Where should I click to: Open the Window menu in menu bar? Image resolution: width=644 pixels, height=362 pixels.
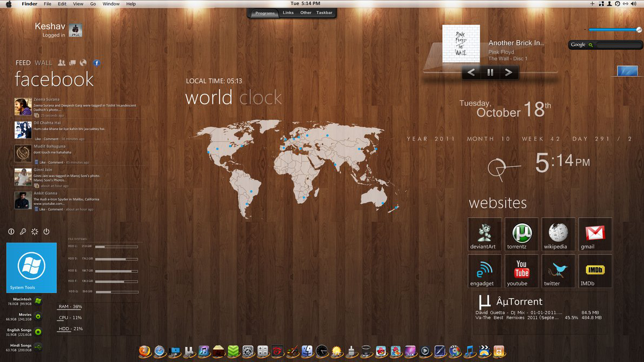[111, 4]
